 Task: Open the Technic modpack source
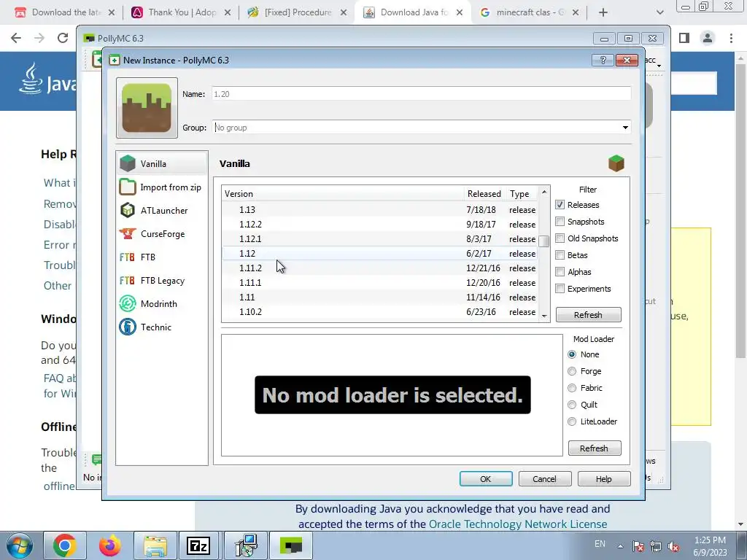point(161,327)
